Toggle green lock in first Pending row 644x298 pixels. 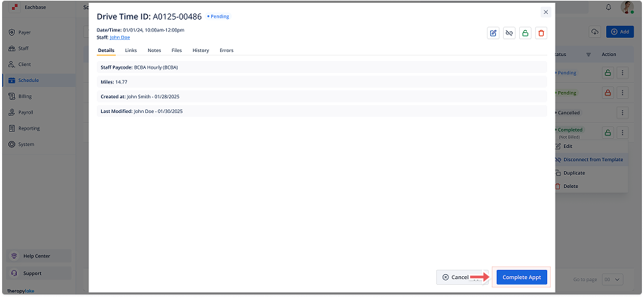(608, 73)
